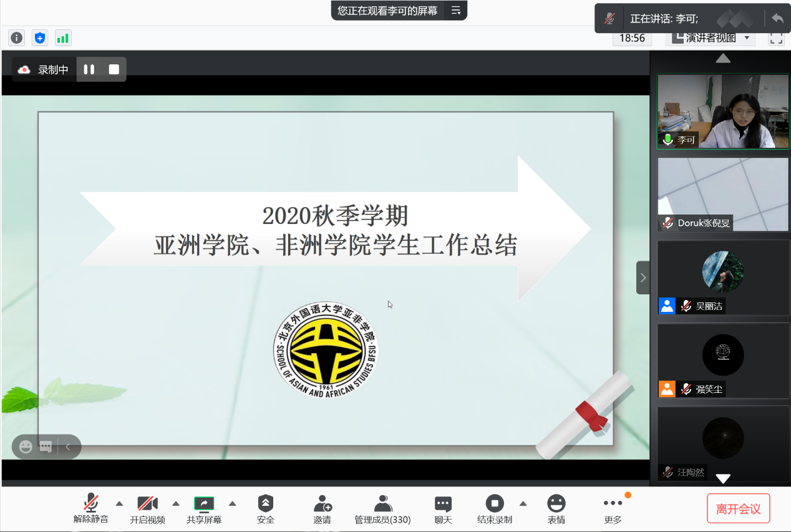Click the blue security shield icon
Image resolution: width=791 pixels, height=532 pixels.
coord(40,38)
